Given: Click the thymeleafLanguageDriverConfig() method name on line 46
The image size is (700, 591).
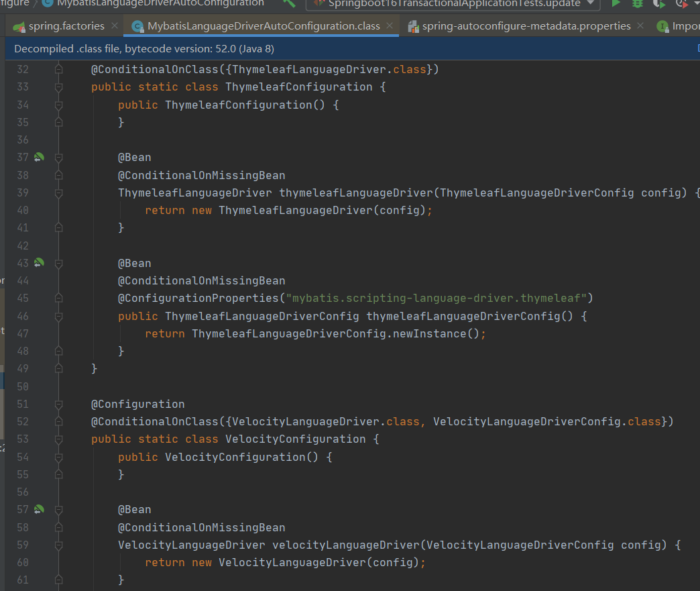Looking at the screenshot, I should (469, 316).
